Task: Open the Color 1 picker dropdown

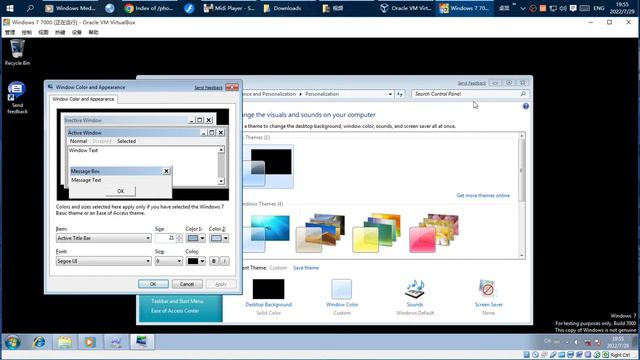Action: point(196,238)
